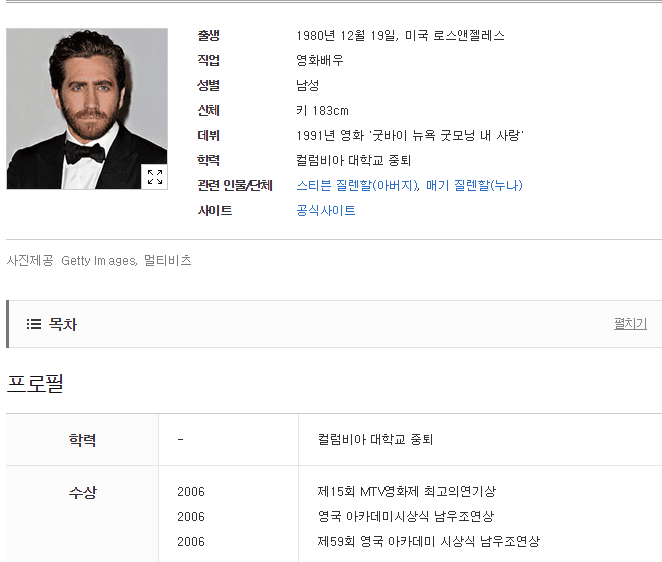Click the 신체 field label

(209, 111)
